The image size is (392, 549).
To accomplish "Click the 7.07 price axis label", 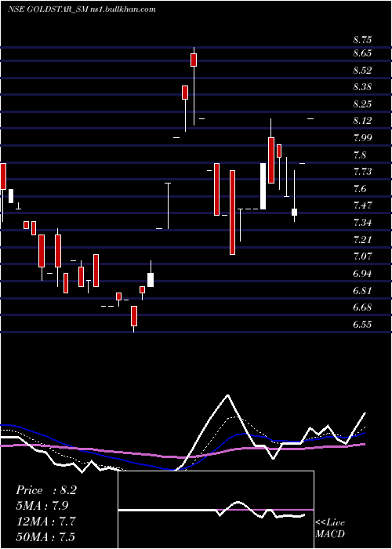I will [362, 256].
